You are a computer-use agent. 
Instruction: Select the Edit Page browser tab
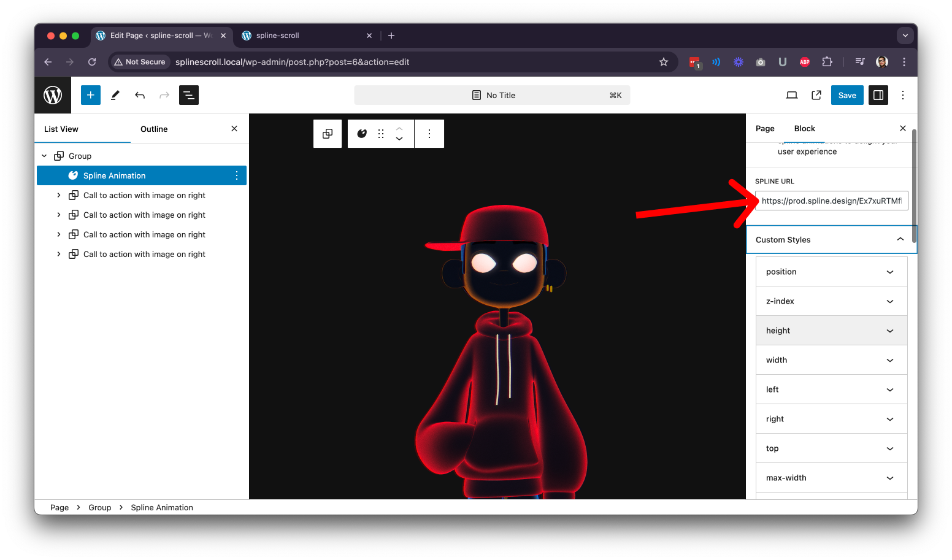click(x=161, y=36)
